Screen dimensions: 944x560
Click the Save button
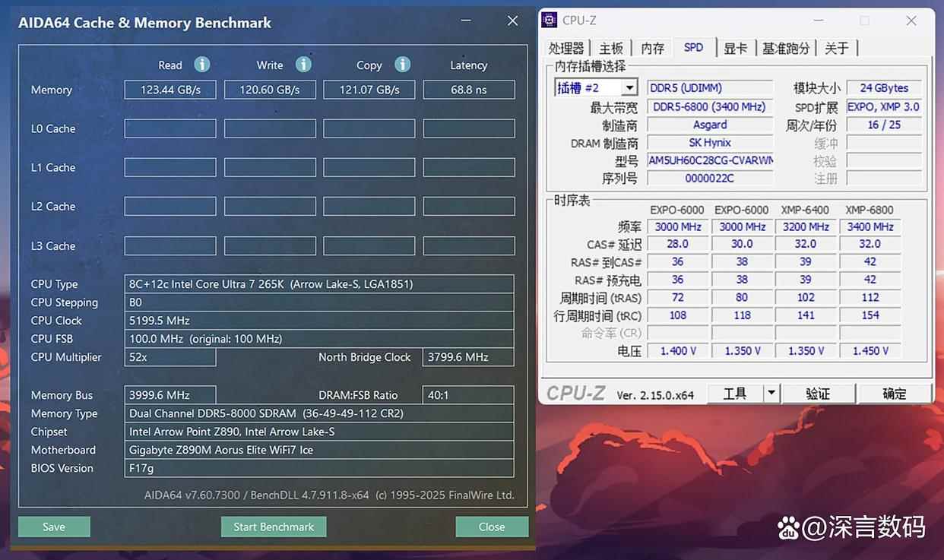coord(54,527)
